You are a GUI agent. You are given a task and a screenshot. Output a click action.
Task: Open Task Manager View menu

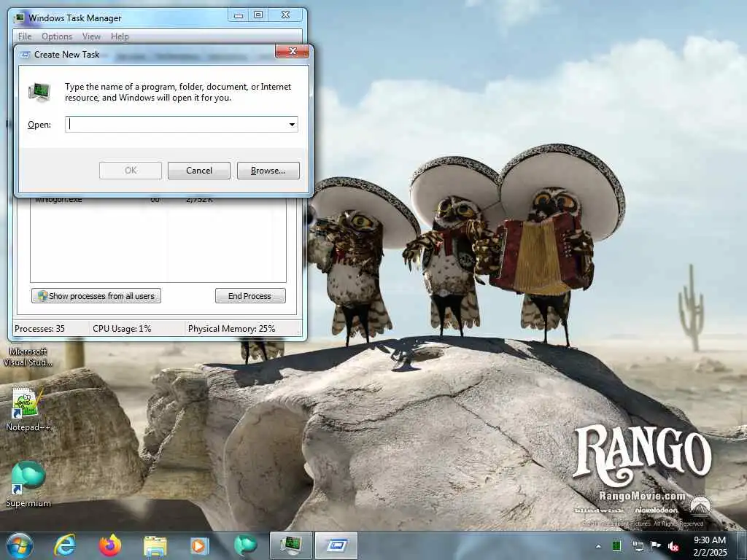point(91,36)
